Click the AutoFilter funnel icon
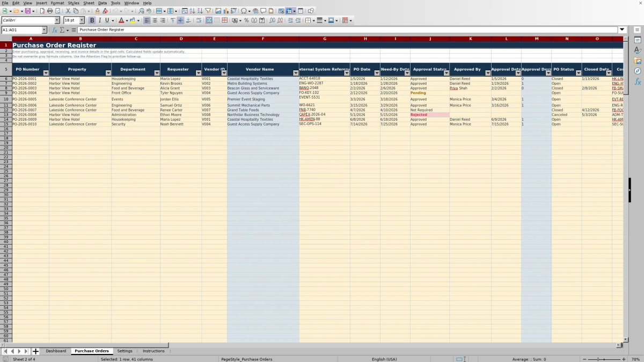The height and width of the screenshot is (362, 644). click(208, 11)
